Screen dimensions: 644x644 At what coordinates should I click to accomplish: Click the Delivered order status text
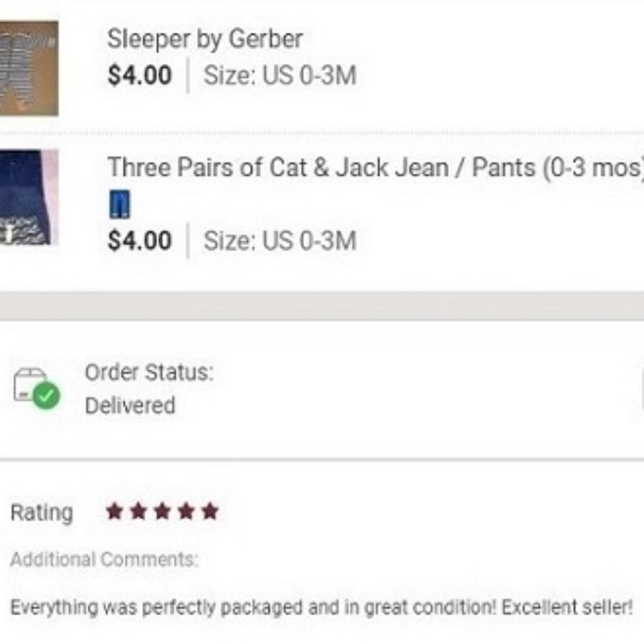pos(130,405)
